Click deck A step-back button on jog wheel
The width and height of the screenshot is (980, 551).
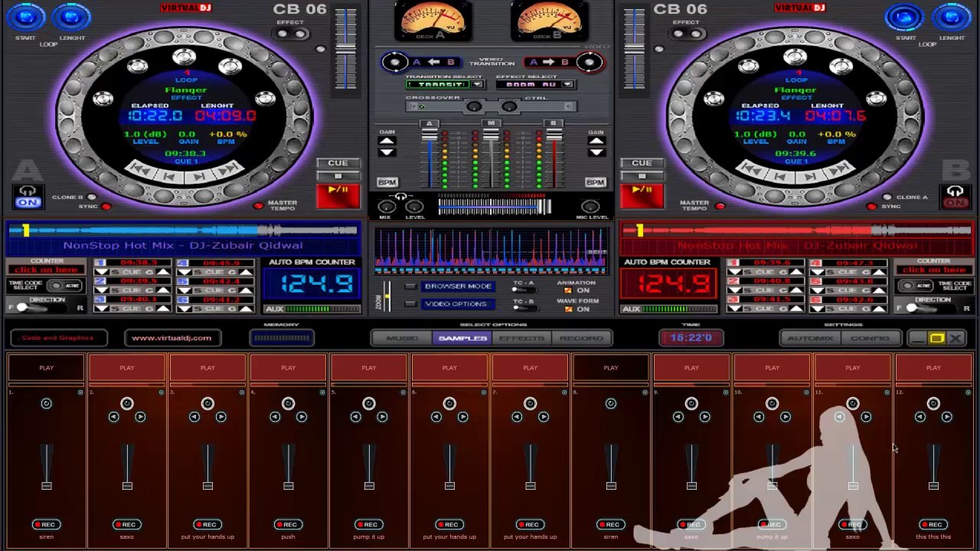(169, 177)
